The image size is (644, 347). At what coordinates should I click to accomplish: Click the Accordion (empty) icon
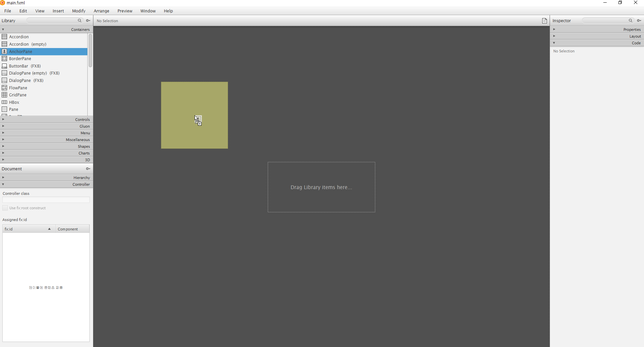[4, 44]
